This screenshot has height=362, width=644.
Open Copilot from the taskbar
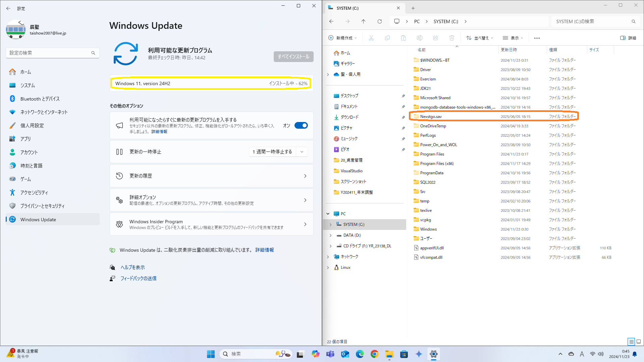pyautogui.click(x=315, y=354)
